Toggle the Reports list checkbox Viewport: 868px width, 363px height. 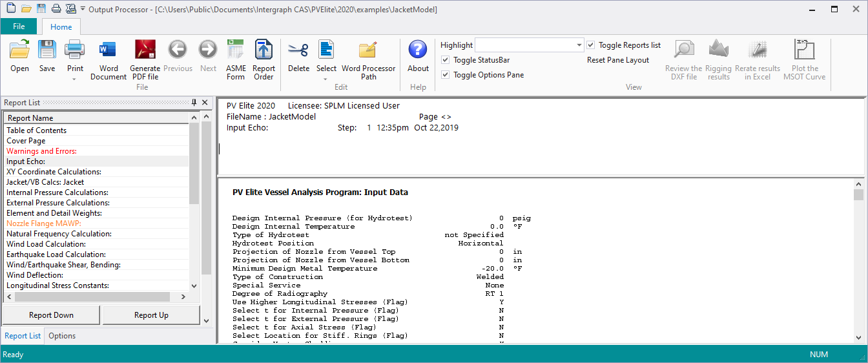coord(591,45)
